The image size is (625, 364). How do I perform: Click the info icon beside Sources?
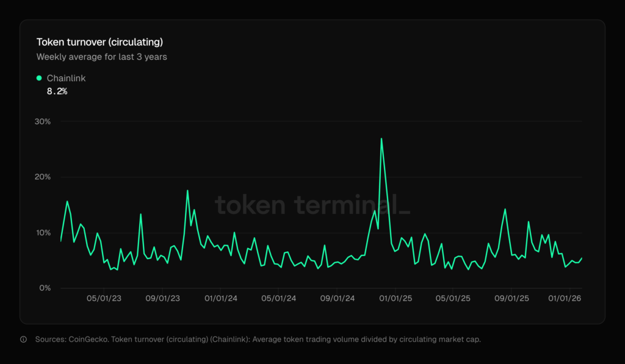click(23, 340)
